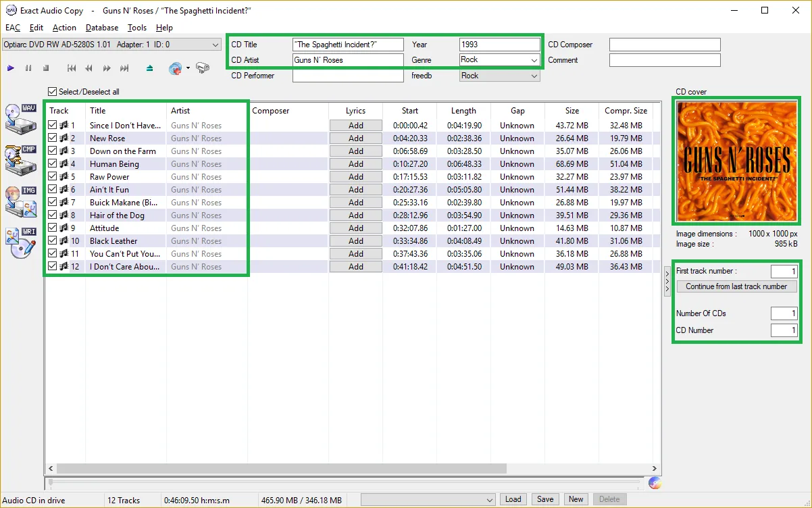The width and height of the screenshot is (812, 508).
Task: Click the rewind icon
Action: pos(89,68)
